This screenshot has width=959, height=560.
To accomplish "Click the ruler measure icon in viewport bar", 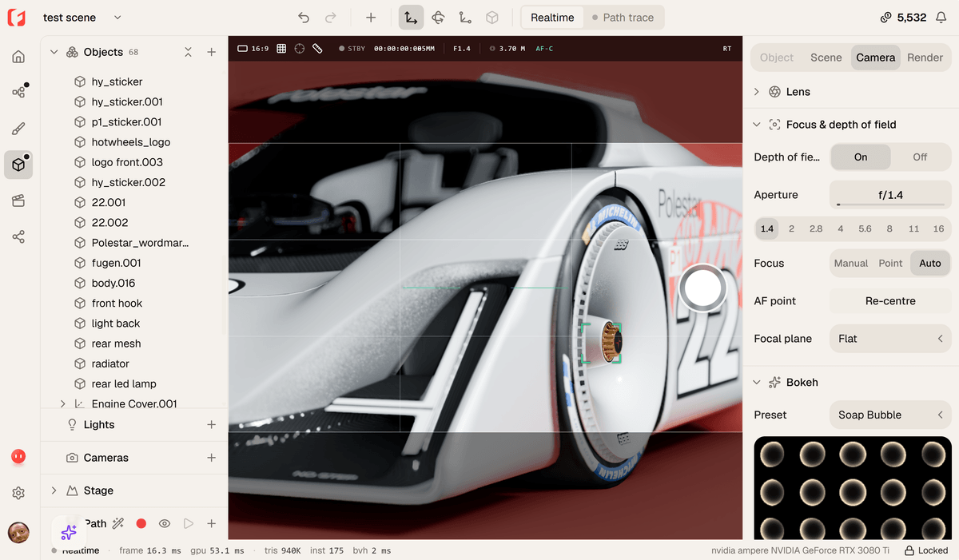I will [317, 49].
